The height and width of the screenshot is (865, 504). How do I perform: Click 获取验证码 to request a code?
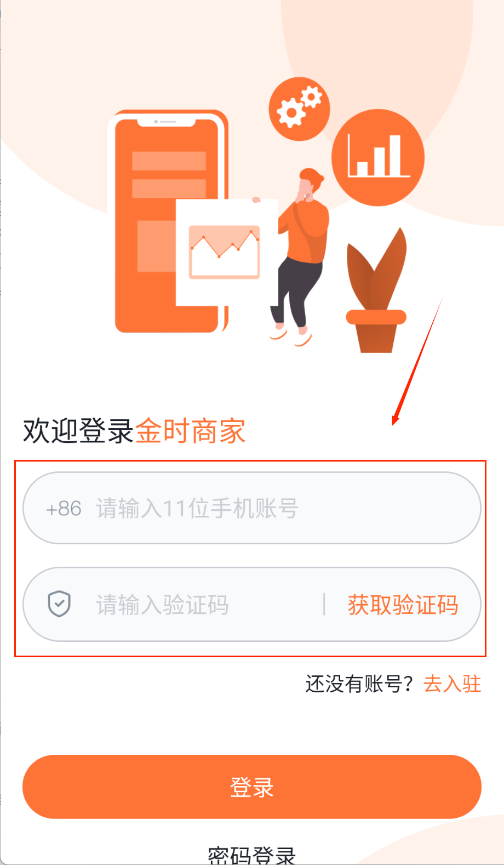(403, 605)
